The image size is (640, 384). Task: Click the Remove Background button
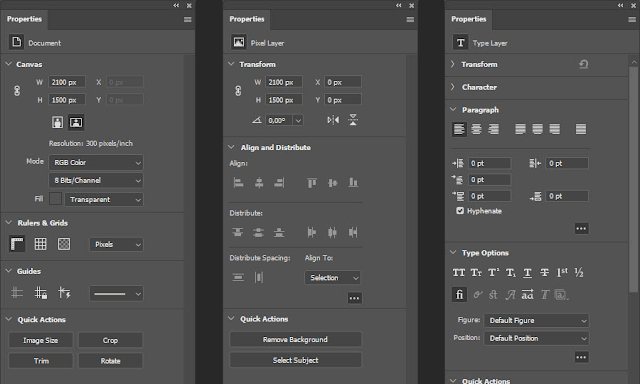pyautogui.click(x=296, y=340)
